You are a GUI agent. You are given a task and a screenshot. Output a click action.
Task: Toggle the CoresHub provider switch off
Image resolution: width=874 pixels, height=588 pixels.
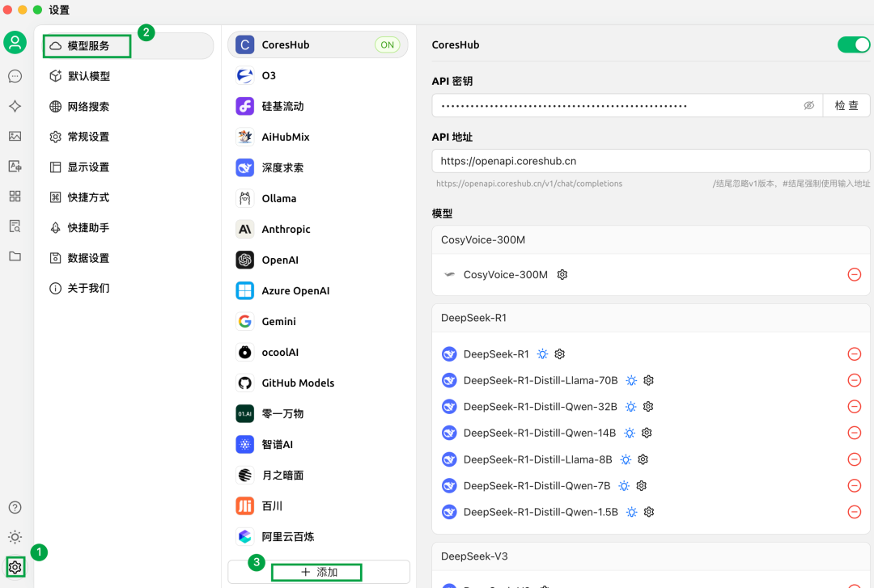tap(854, 45)
